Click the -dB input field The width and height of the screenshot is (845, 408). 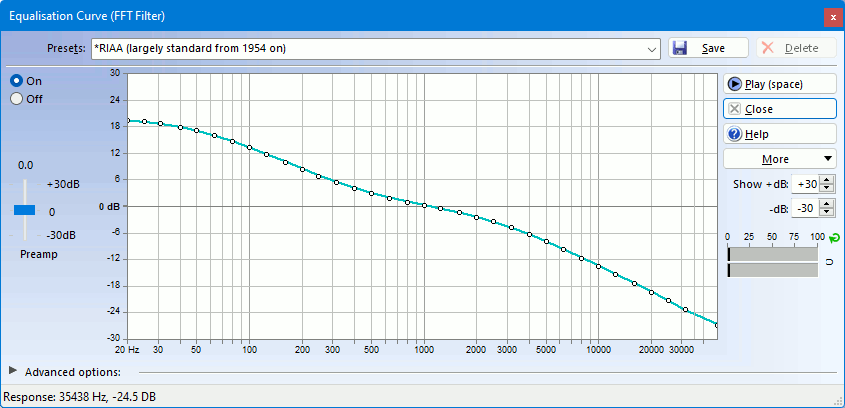806,208
